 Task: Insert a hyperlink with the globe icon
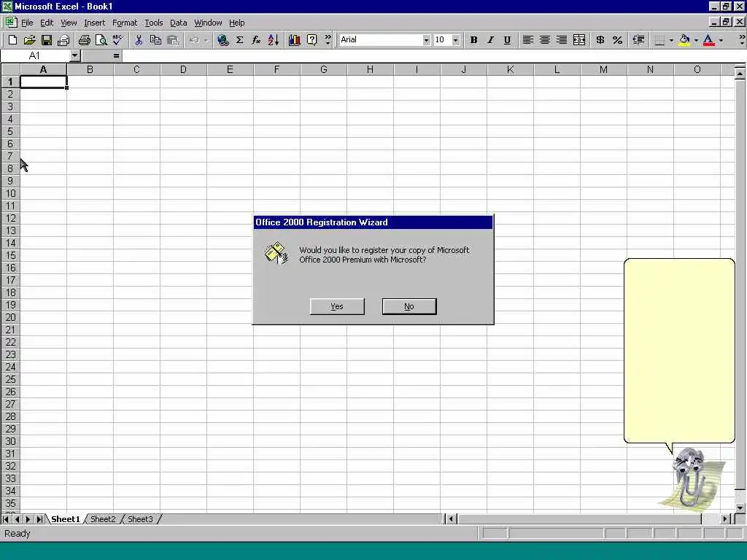coord(222,40)
